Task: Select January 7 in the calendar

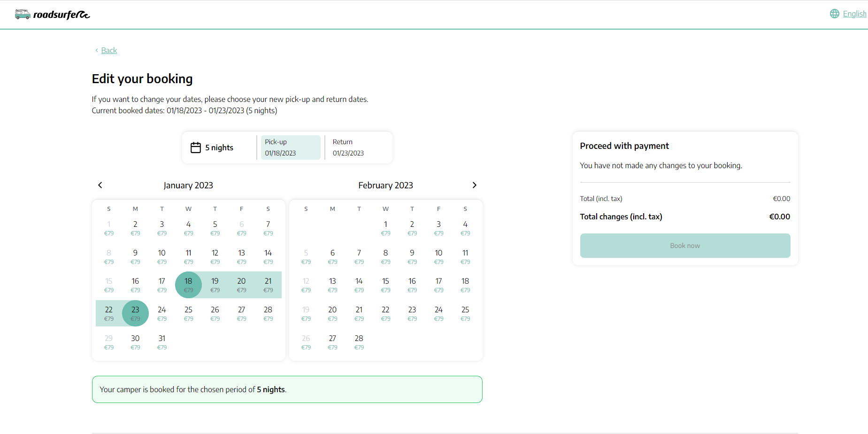Action: (268, 228)
